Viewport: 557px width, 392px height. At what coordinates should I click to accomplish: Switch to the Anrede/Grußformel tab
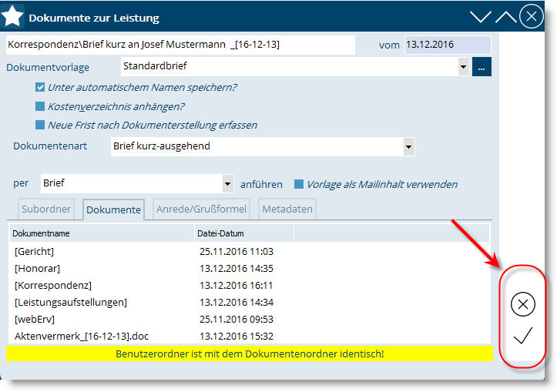[201, 209]
